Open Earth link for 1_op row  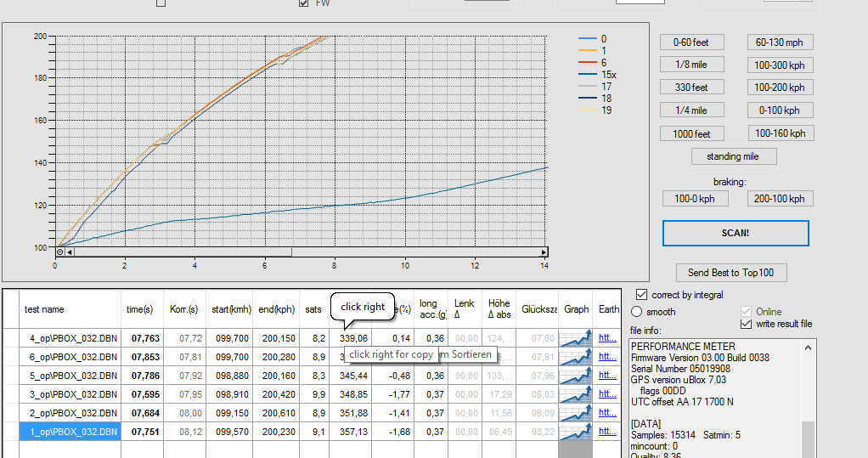[607, 431]
